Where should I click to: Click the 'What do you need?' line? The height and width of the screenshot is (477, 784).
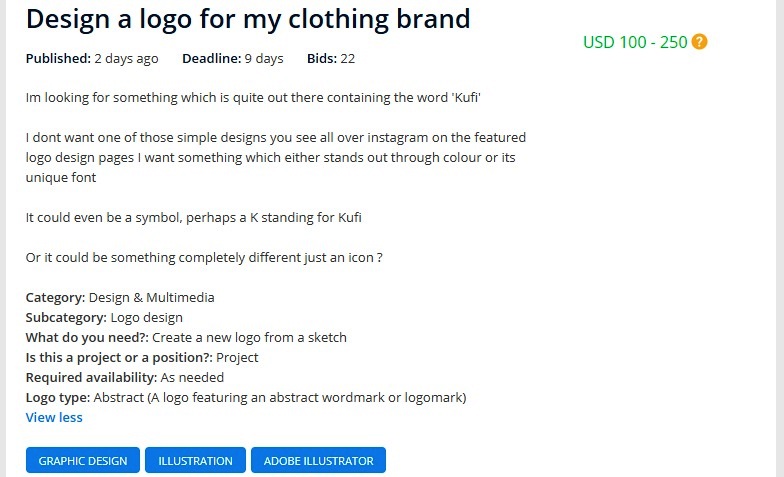point(186,337)
